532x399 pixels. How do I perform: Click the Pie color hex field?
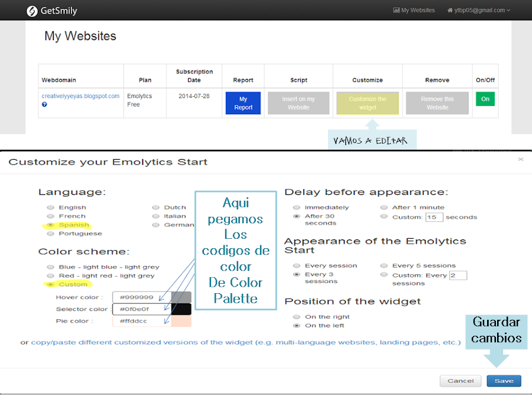(x=142, y=321)
